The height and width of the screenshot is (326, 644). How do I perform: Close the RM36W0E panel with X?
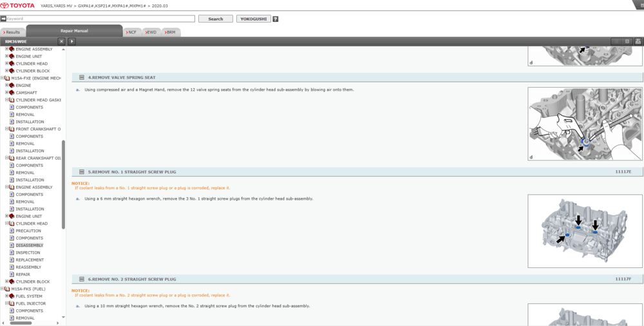coord(61,41)
